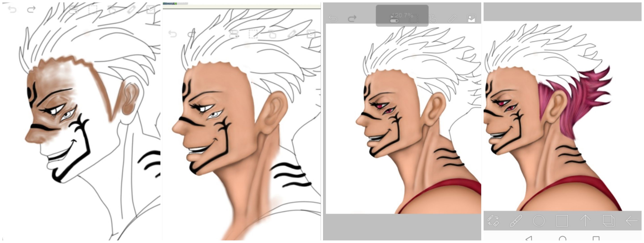Select the Brush tool in the pink-hair panel
This screenshot has height=243, width=644.
click(516, 221)
